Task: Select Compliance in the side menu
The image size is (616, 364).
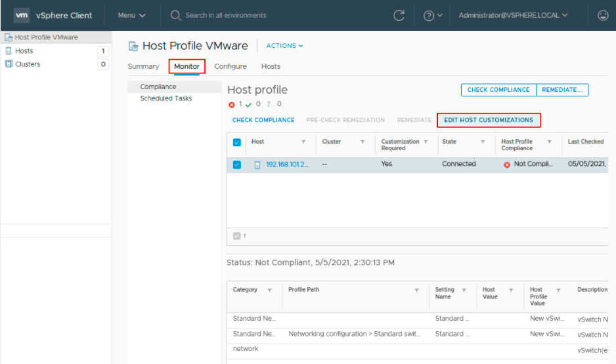Action: click(x=175, y=87)
